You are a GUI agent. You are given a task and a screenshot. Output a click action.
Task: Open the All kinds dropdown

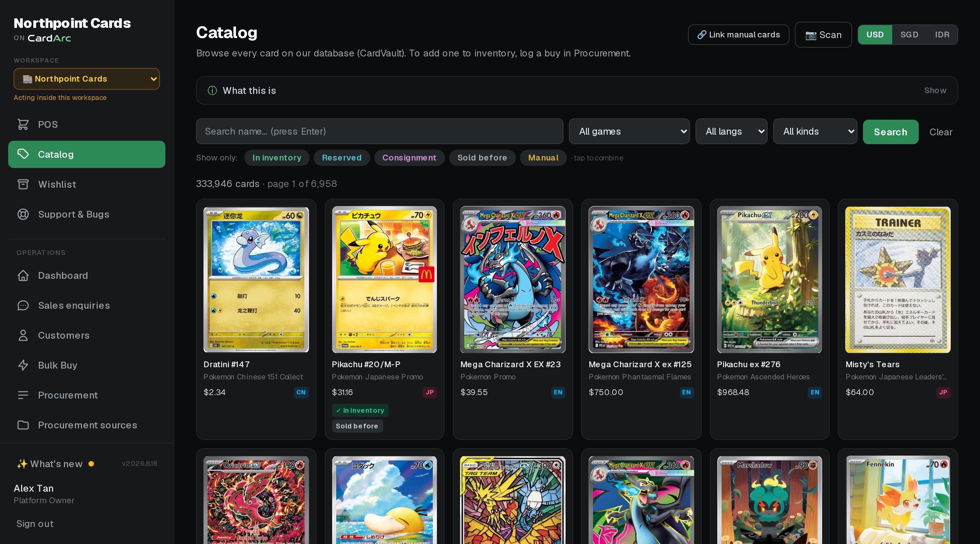(815, 131)
